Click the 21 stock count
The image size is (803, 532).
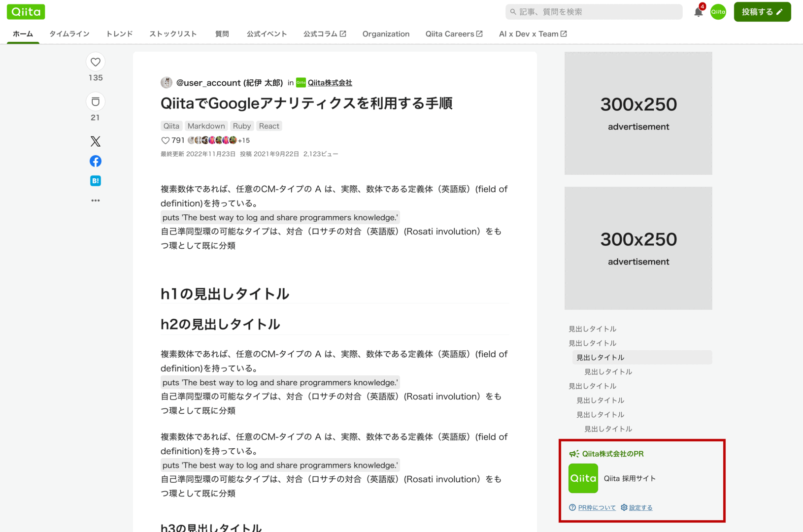[95, 118]
